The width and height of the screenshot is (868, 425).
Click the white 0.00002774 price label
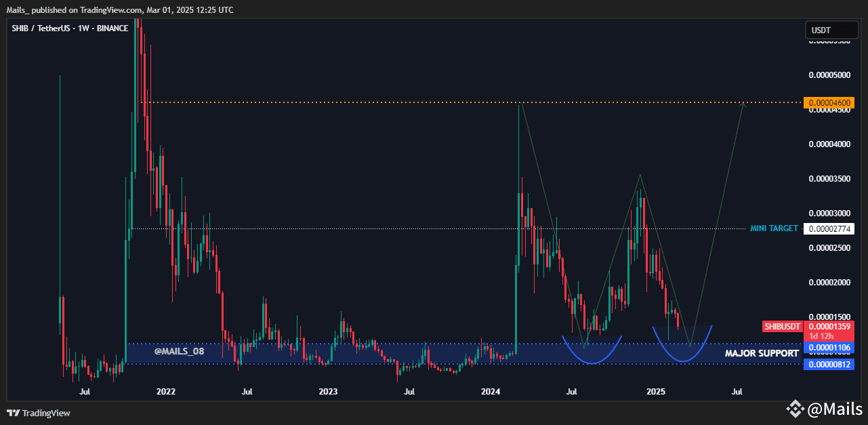tap(829, 228)
